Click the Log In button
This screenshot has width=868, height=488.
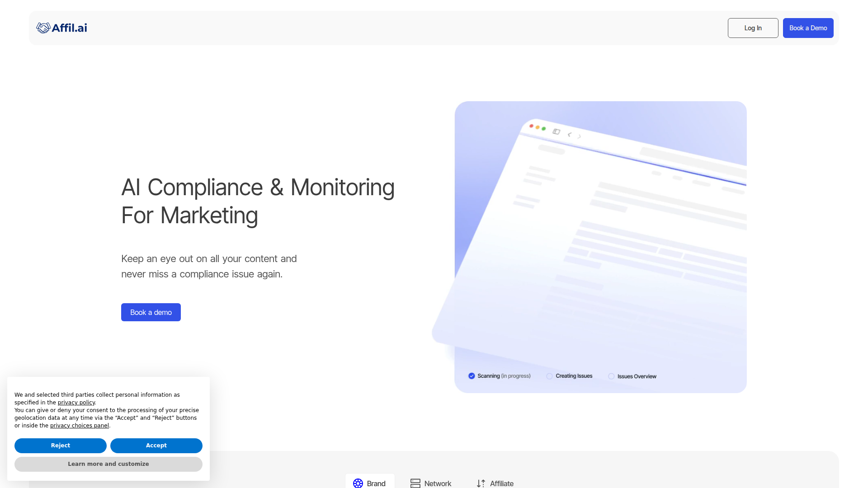point(753,28)
